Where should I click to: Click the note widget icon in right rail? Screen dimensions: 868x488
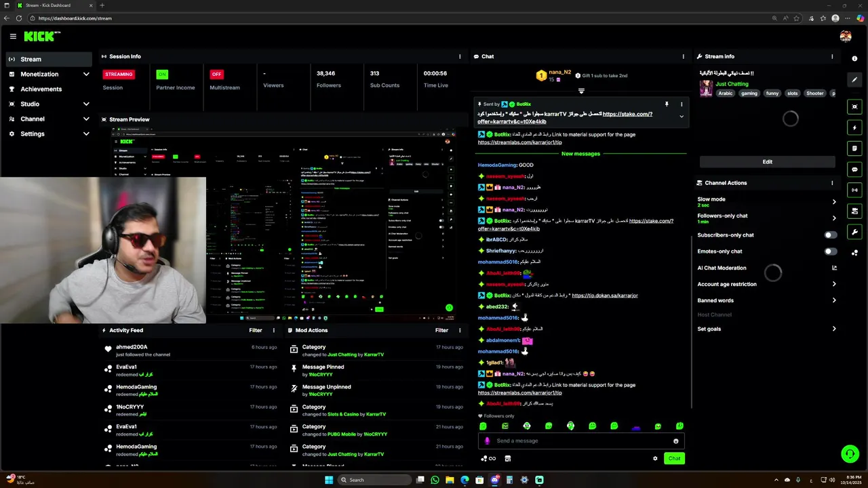[854, 148]
